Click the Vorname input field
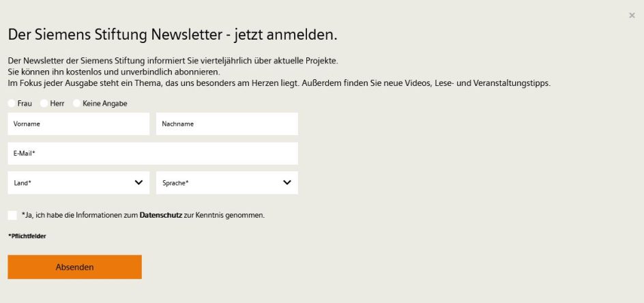The image size is (644, 303). click(x=78, y=124)
